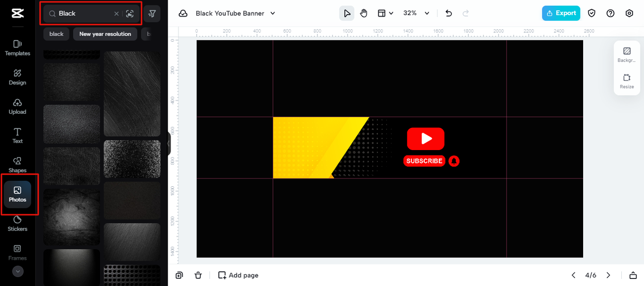
Task: Click the 4/6 page indicator
Action: (591, 275)
